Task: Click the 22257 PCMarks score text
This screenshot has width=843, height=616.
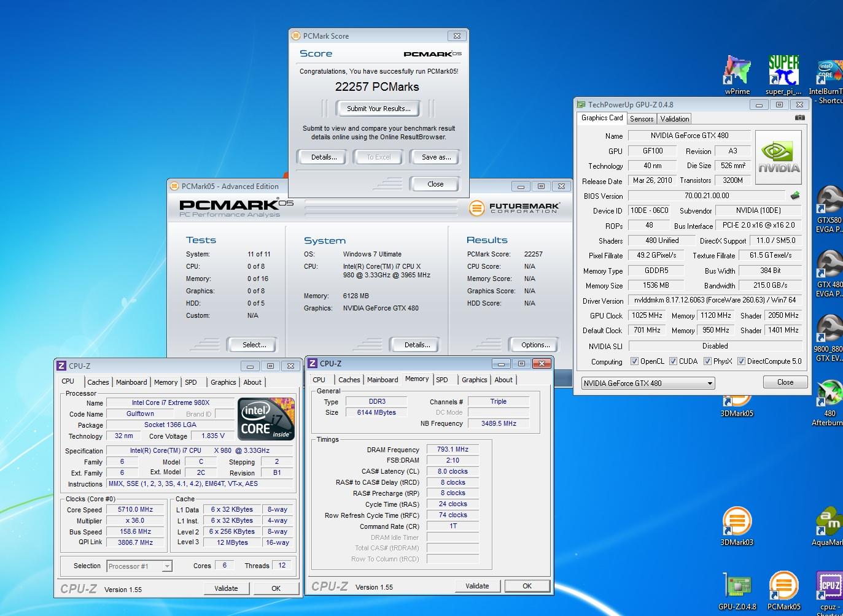Action: tap(377, 87)
